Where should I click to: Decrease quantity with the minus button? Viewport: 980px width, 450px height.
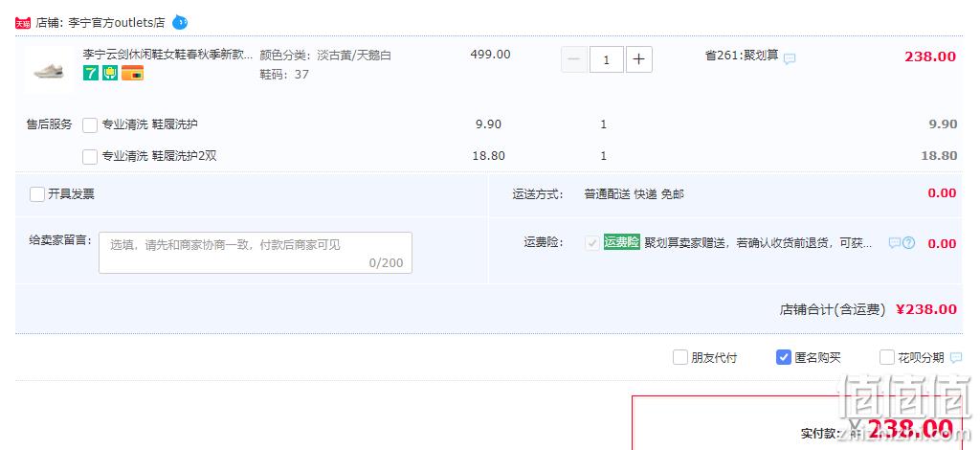pos(574,59)
